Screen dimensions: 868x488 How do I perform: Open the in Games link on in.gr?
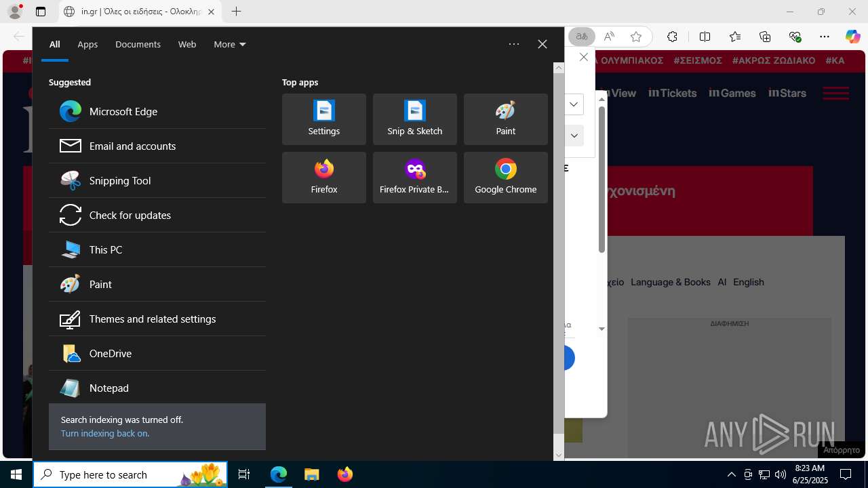[732, 93]
